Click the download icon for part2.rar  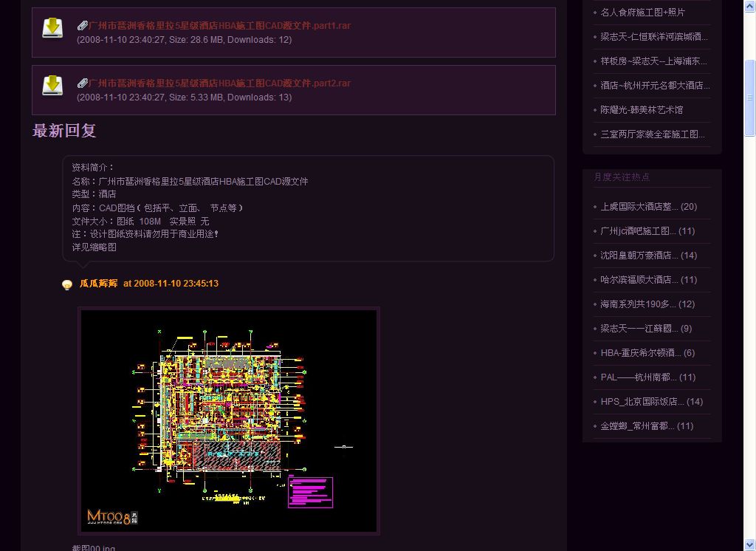52,86
